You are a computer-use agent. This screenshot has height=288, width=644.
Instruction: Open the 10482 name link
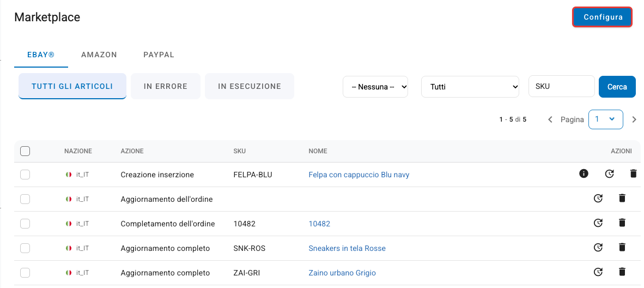pos(319,224)
